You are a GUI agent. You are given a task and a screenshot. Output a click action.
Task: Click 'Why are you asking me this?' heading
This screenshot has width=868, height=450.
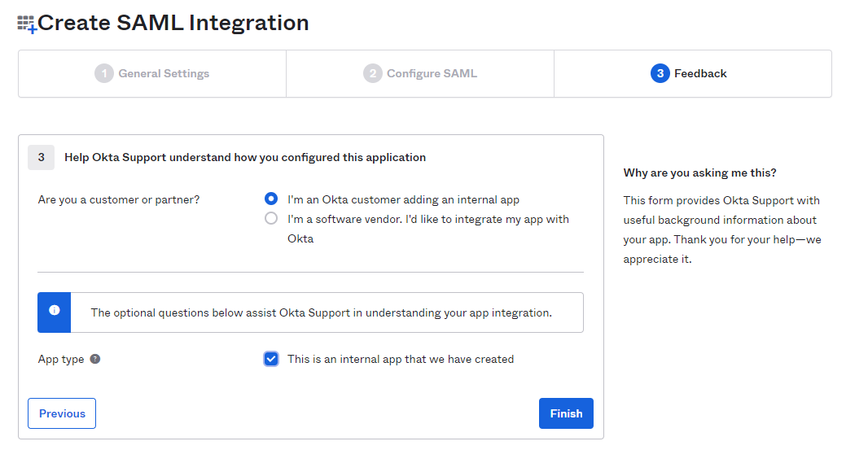(699, 173)
